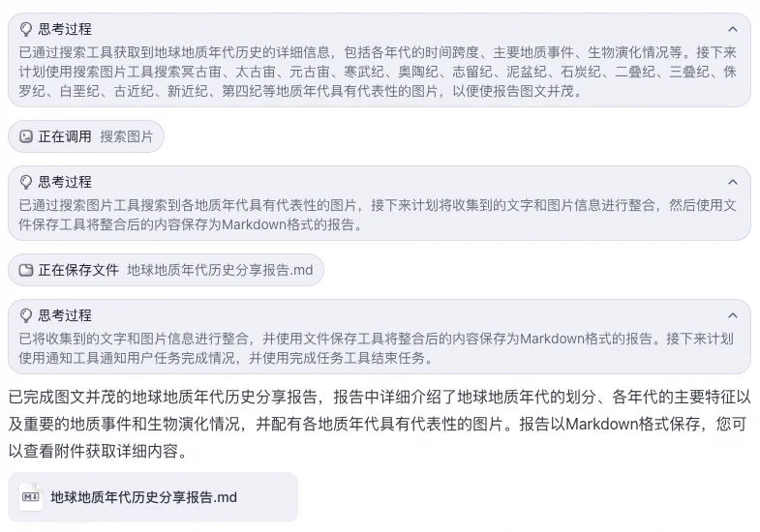760x532 pixels.
Task: Open 地球地质年代历史分享报告.md in the saving pill
Action: (x=220, y=270)
